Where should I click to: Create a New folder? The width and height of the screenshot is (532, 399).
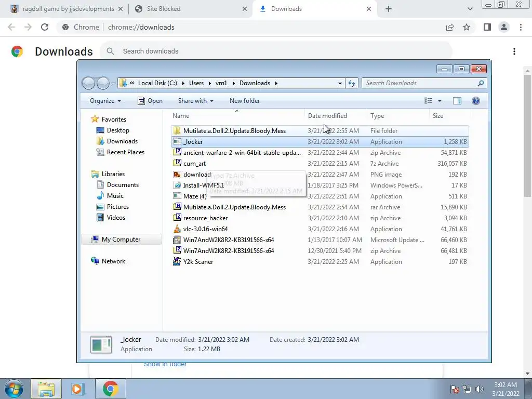pos(245,101)
